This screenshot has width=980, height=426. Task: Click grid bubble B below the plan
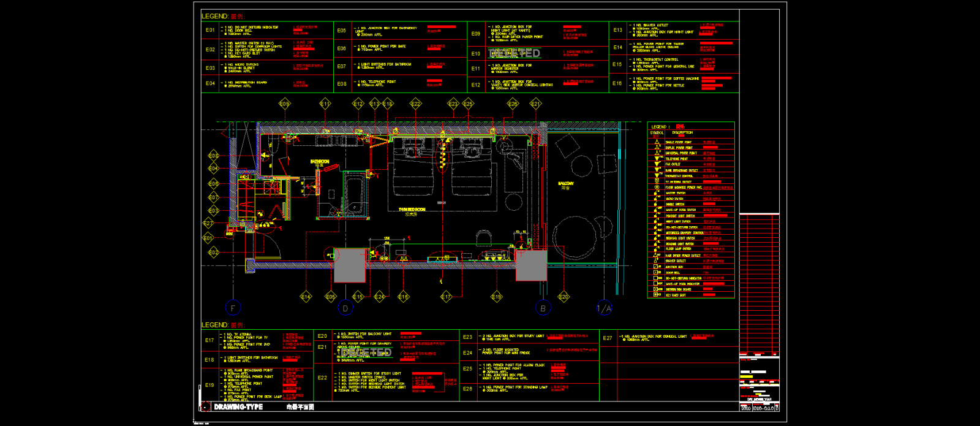click(x=543, y=308)
